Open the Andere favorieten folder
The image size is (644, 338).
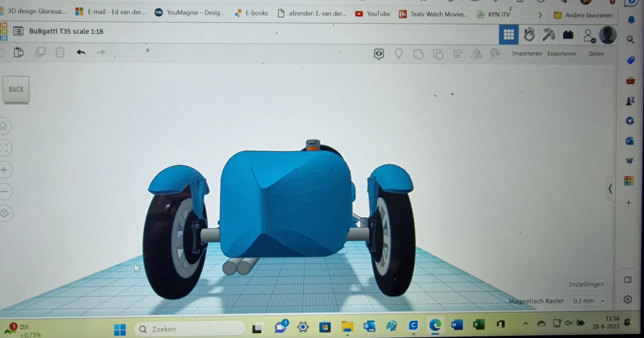click(x=583, y=15)
